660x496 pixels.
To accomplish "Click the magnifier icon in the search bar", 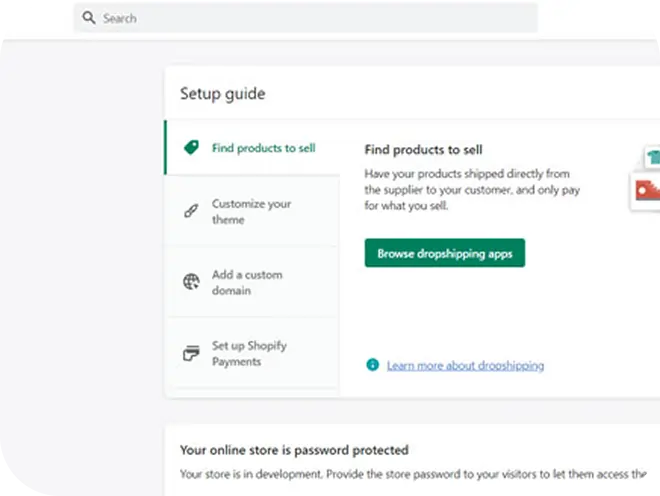I will tap(89, 18).
